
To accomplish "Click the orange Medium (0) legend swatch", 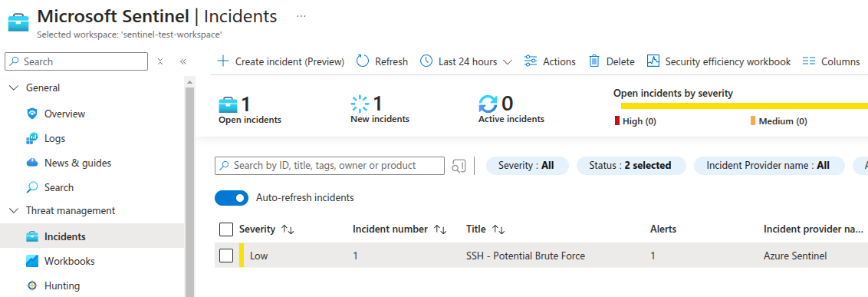I will pyautogui.click(x=753, y=120).
